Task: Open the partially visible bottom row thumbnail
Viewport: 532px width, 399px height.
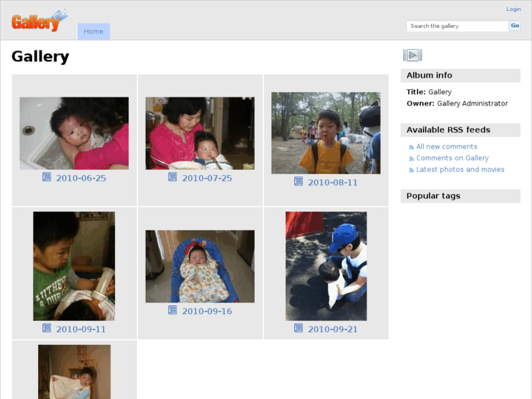Action: pyautogui.click(x=75, y=372)
